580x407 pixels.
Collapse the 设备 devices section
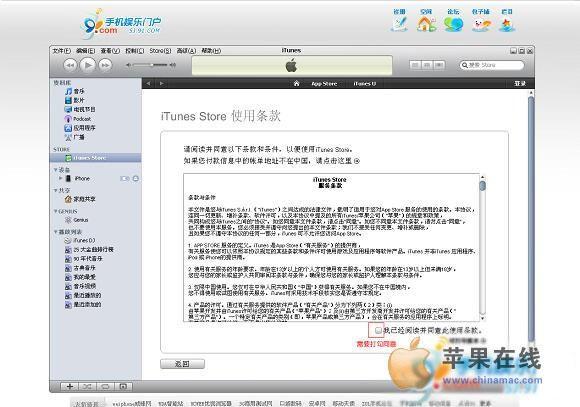[x=55, y=169]
